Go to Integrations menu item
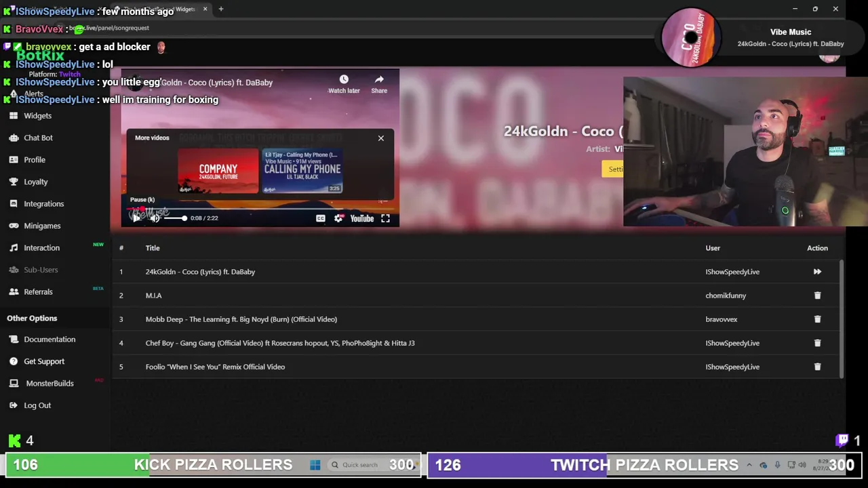 [x=43, y=204]
